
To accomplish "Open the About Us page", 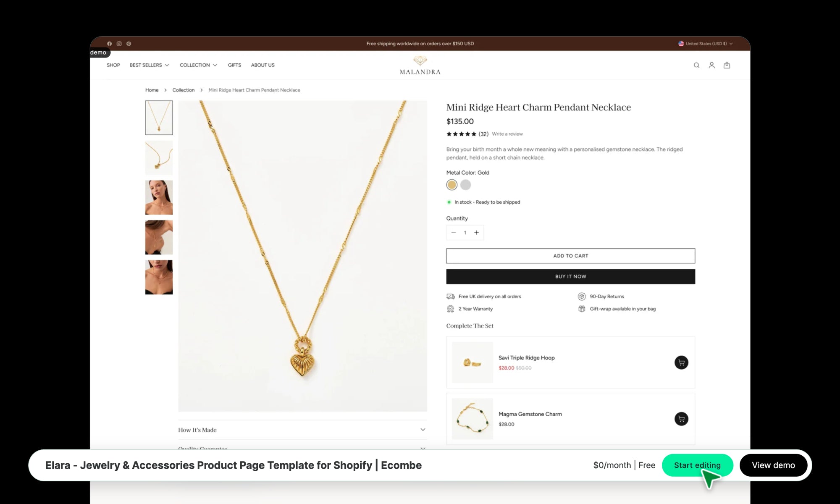I will [x=262, y=65].
